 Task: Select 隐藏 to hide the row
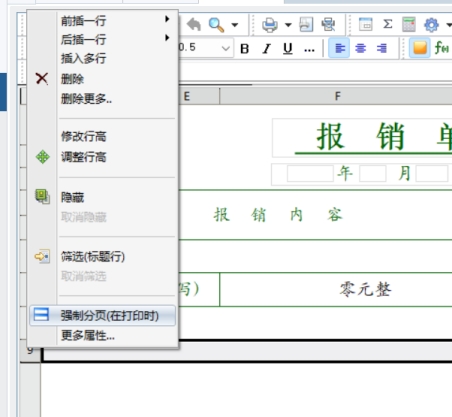(x=102, y=197)
